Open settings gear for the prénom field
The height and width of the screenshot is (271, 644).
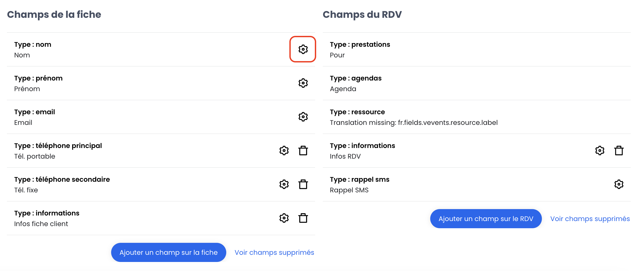303,83
